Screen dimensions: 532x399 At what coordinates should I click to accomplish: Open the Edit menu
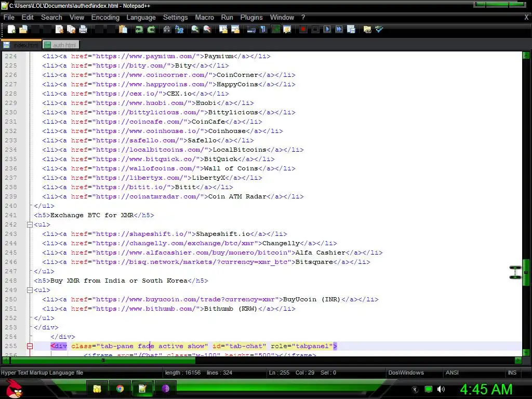coord(28,17)
